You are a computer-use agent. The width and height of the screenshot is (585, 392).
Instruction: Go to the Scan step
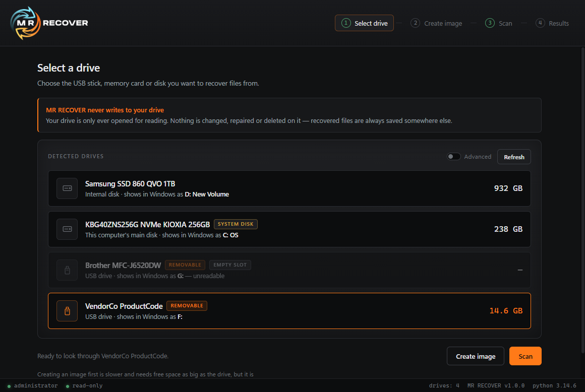pyautogui.click(x=499, y=23)
